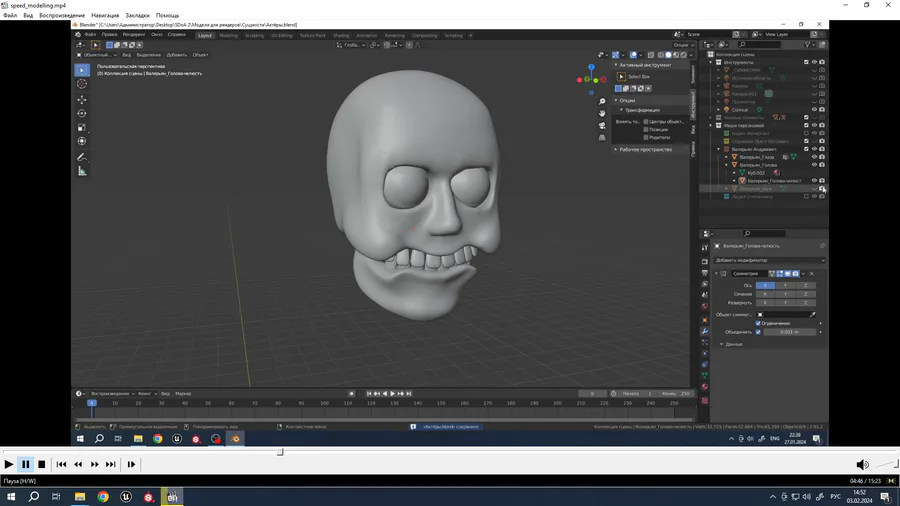
Task: Click the eyedropper next to mirror object field
Action: pyautogui.click(x=812, y=314)
